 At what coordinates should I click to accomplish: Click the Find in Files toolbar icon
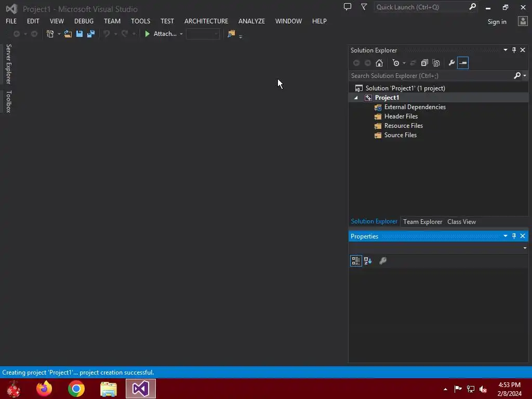point(231,34)
